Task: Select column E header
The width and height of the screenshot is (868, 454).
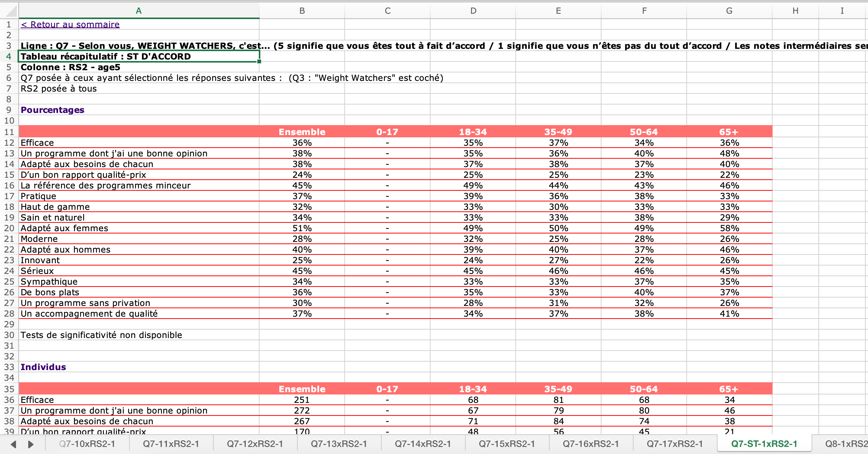Action: (558, 11)
